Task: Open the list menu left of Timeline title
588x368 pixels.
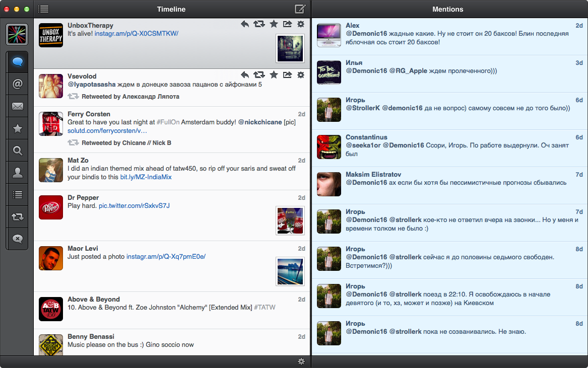Action: 43,9
